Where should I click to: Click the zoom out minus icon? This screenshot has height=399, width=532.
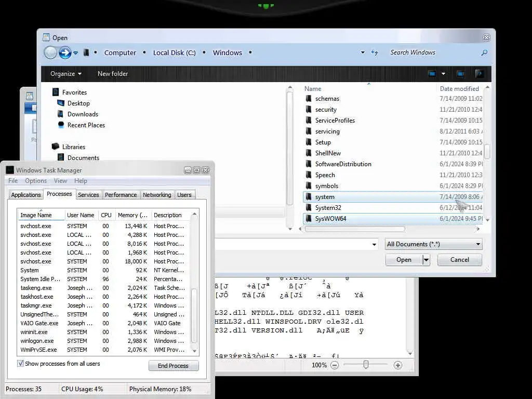335,365
